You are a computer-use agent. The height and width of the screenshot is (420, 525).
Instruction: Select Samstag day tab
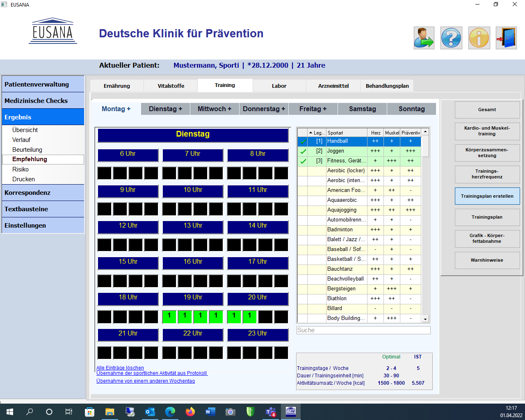[363, 109]
